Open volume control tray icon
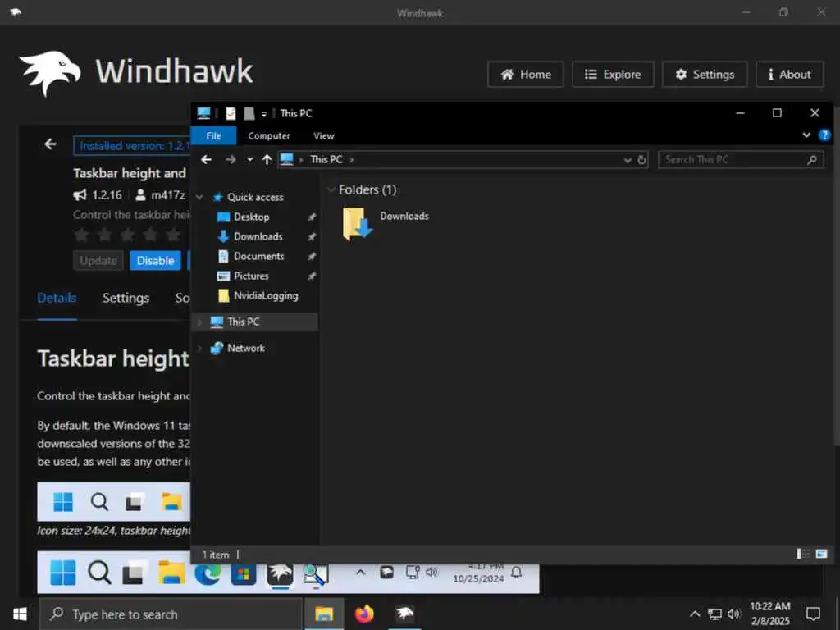 733,614
